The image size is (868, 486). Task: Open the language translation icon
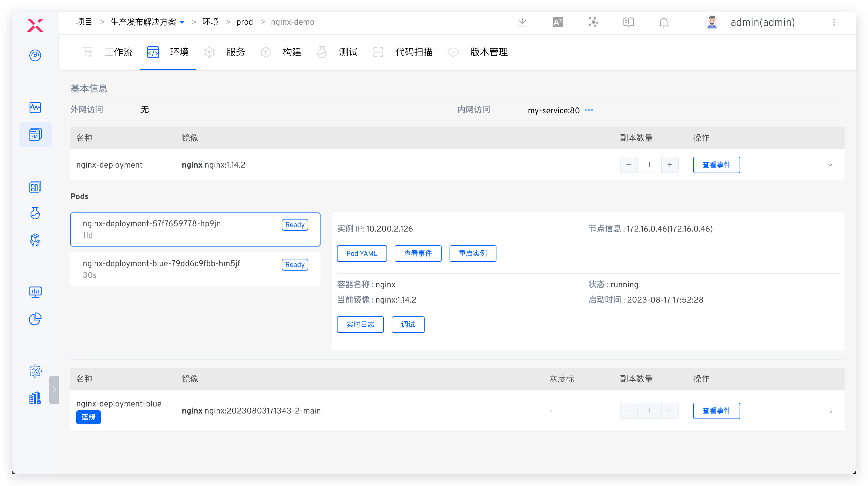[x=558, y=22]
